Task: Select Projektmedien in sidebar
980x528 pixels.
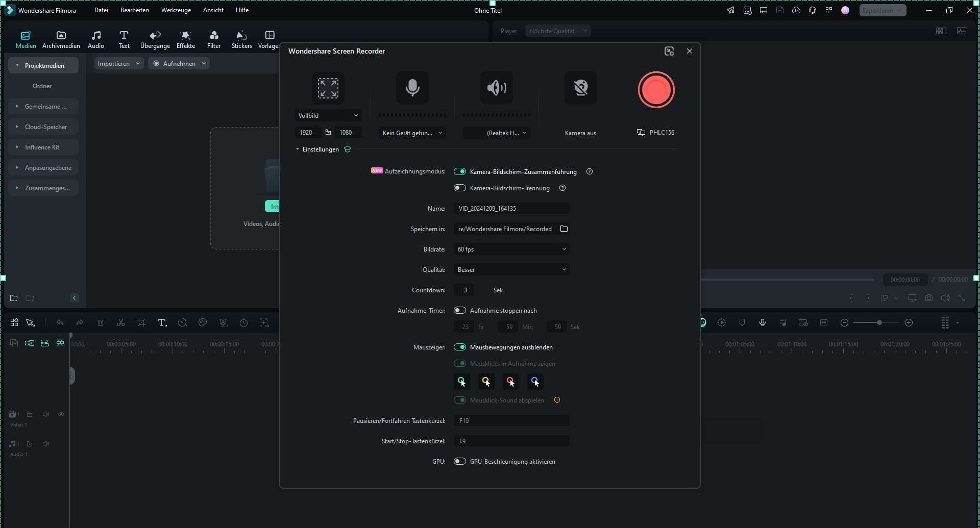Action: [43, 65]
